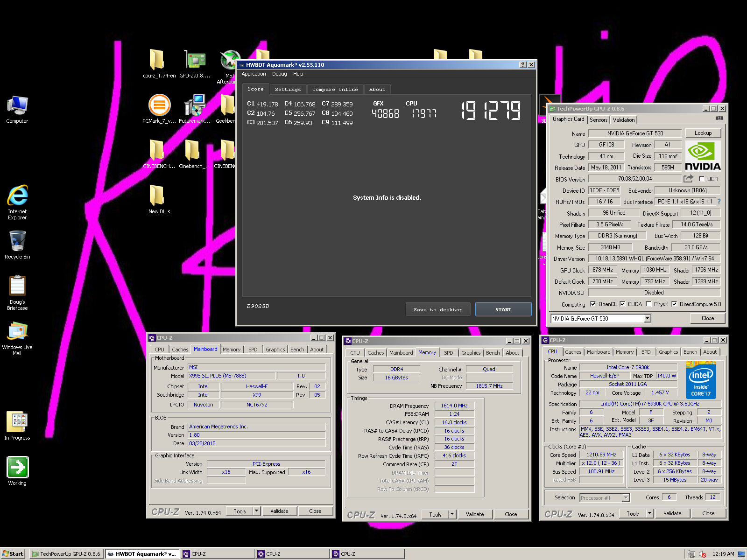Click Save to desktop button

438,309
